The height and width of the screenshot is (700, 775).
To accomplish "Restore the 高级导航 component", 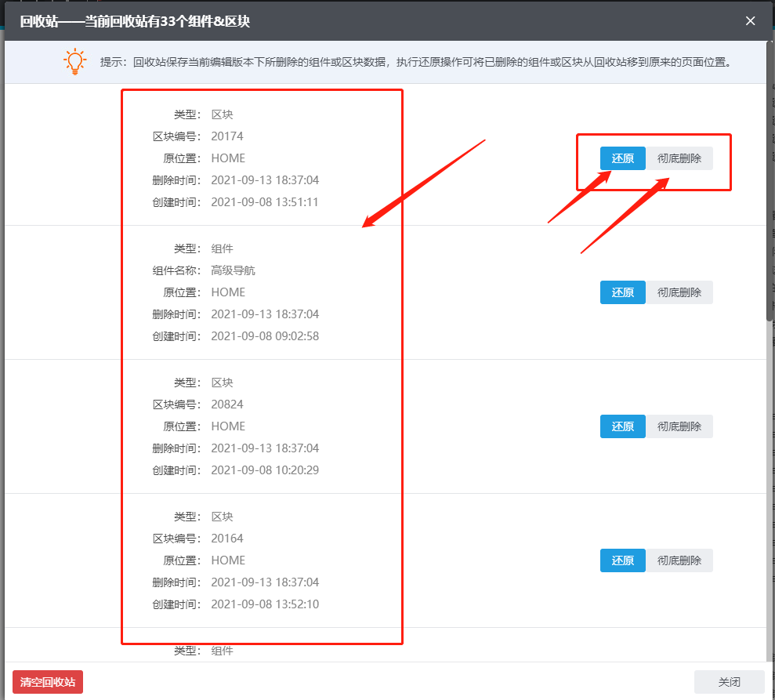I will point(622,292).
